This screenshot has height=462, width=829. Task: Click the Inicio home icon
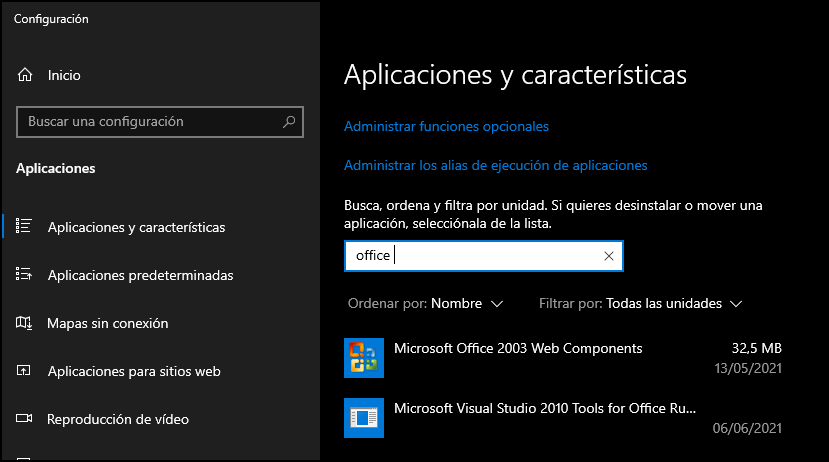(x=25, y=75)
